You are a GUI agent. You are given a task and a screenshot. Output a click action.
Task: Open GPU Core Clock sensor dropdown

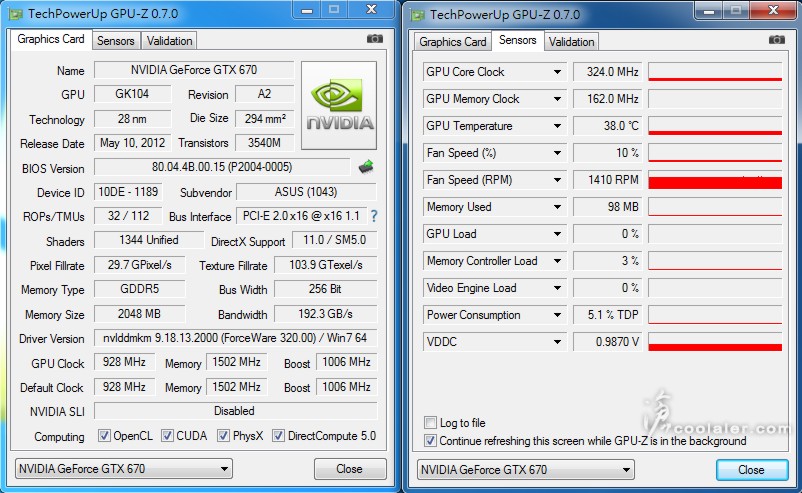tap(557, 72)
